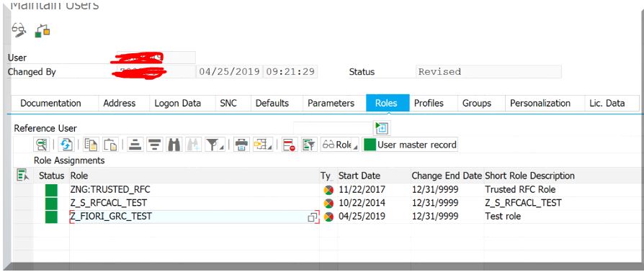
Task: Click the Details magnifier icon in role toolbar
Action: (x=42, y=145)
